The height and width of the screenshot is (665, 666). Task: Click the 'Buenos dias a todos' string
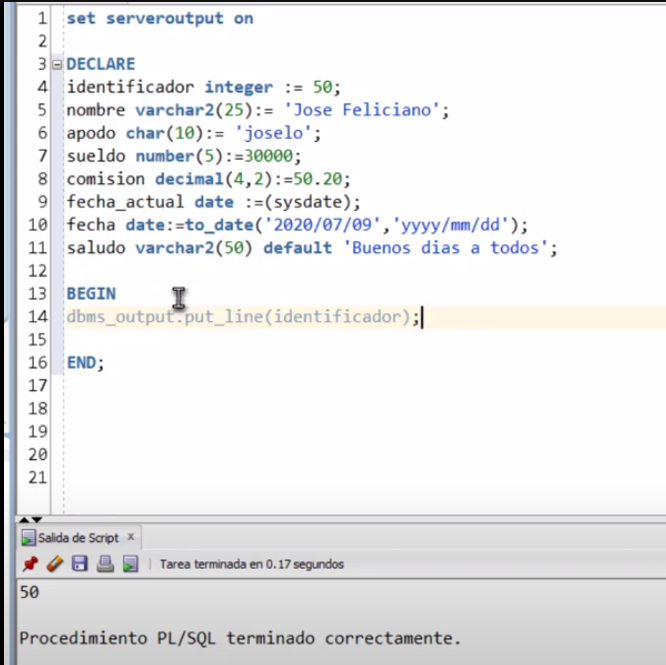[x=445, y=248]
